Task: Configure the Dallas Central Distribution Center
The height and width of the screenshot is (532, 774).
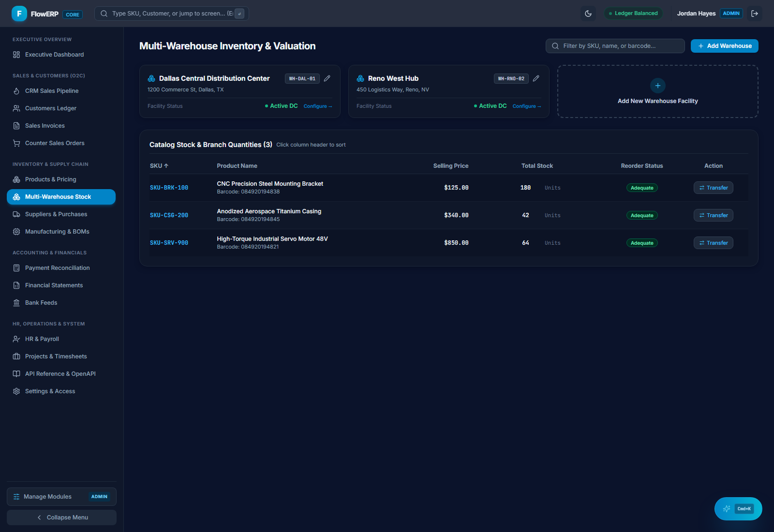Action: tap(318, 106)
